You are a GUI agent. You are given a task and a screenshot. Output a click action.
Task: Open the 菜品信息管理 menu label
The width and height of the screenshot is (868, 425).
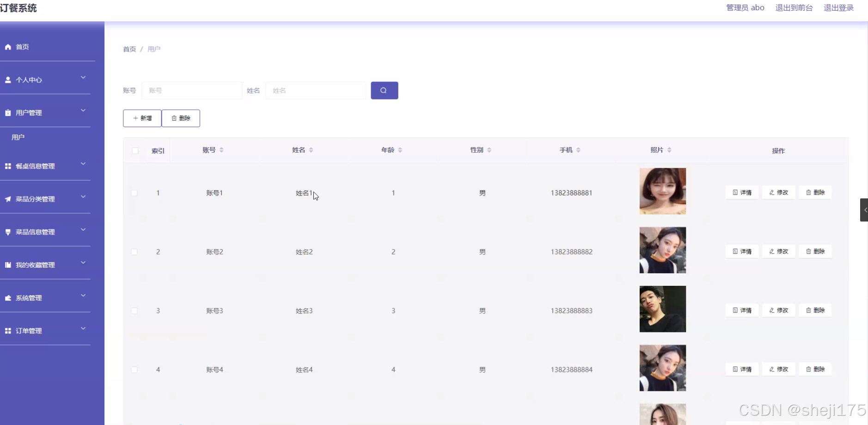point(35,232)
